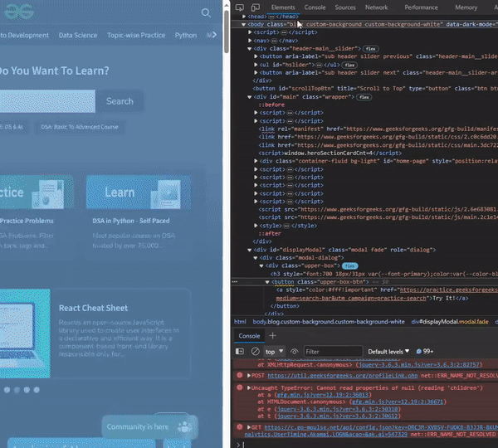The width and height of the screenshot is (498, 448).
Task: Click the Community is here button
Action: [x=150, y=426]
